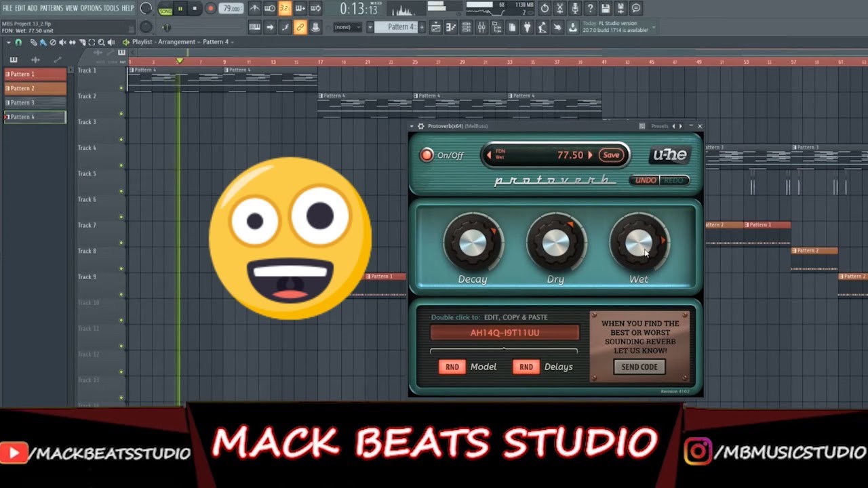Click the plus button next to Pattern 4
This screenshot has height=488, width=868.
coord(422,27)
